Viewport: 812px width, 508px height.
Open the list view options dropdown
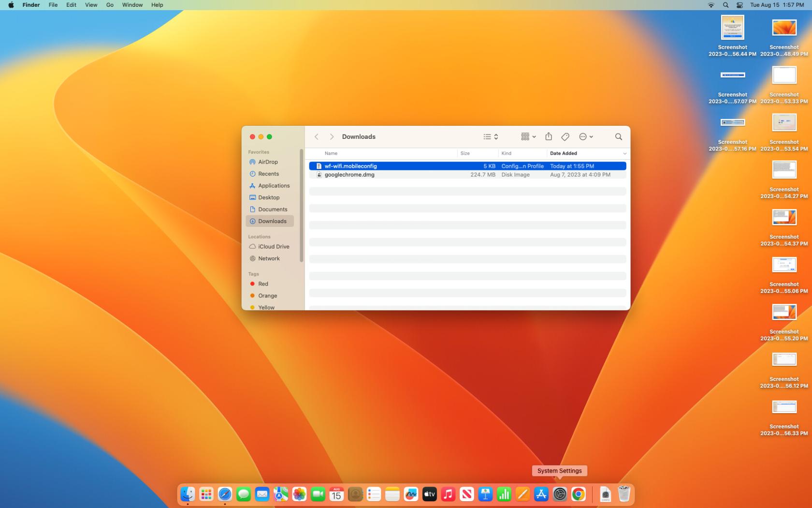click(x=491, y=137)
